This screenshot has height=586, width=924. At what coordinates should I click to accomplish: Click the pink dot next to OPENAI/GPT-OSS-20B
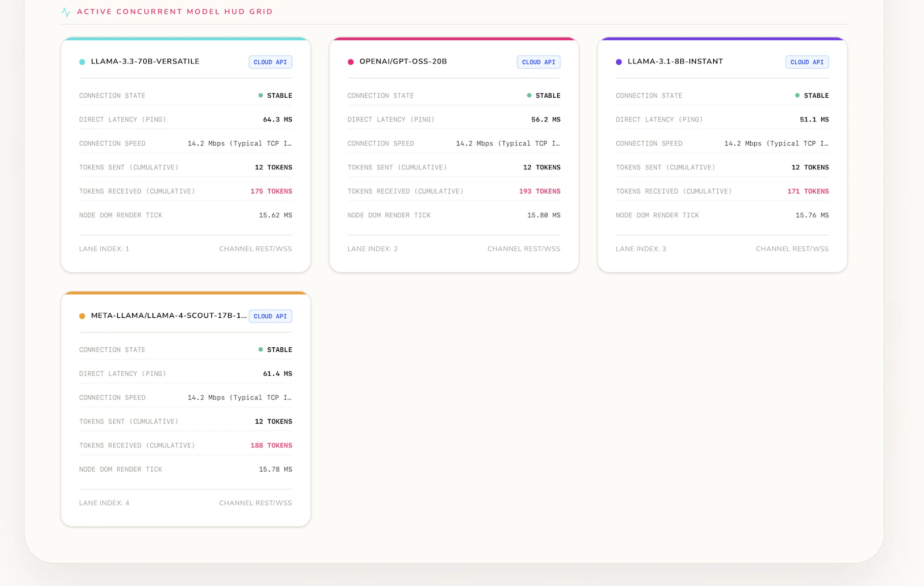[x=351, y=62]
